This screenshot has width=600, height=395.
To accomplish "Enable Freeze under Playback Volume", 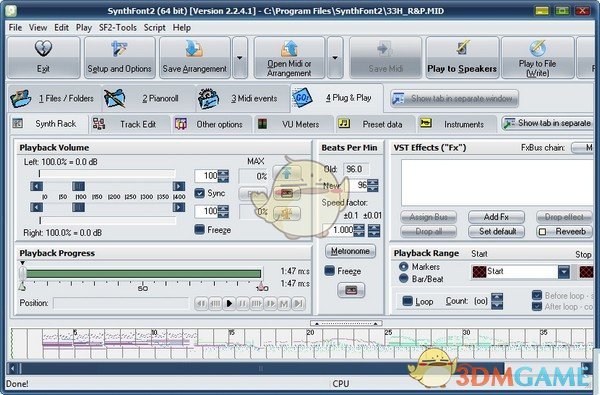I will 199,230.
